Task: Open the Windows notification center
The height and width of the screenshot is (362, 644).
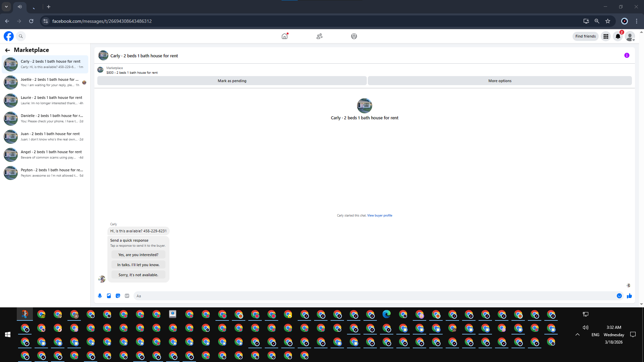Action: pyautogui.click(x=633, y=335)
